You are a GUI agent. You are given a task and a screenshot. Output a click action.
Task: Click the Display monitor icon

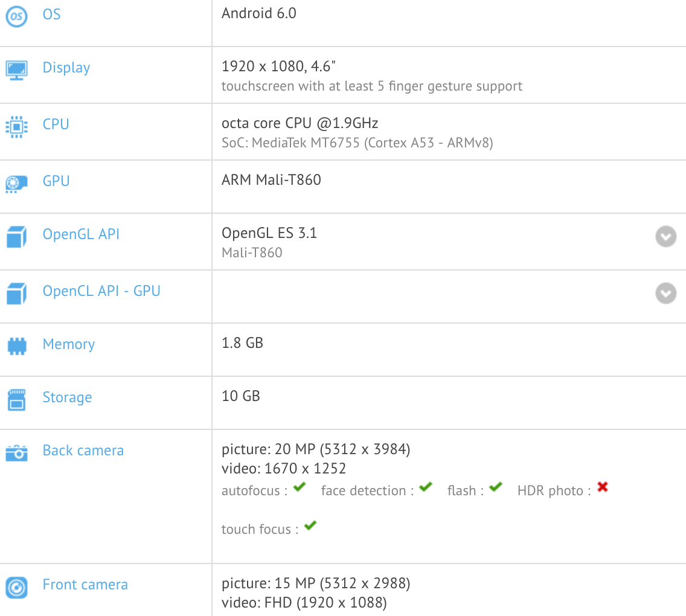pos(17,71)
